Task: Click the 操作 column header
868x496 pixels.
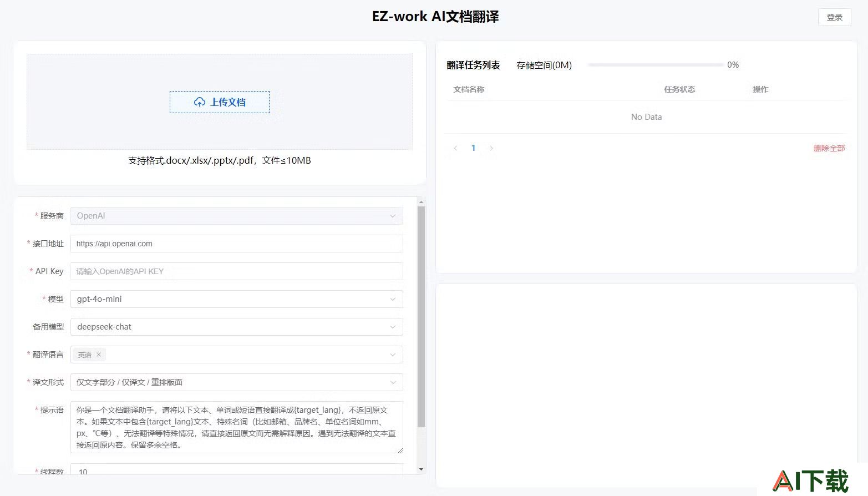Action: (760, 89)
